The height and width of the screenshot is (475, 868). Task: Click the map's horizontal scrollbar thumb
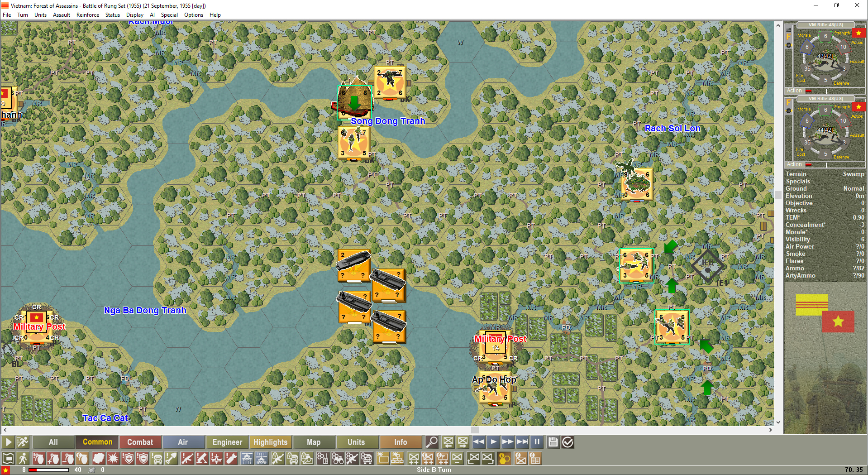[475, 430]
